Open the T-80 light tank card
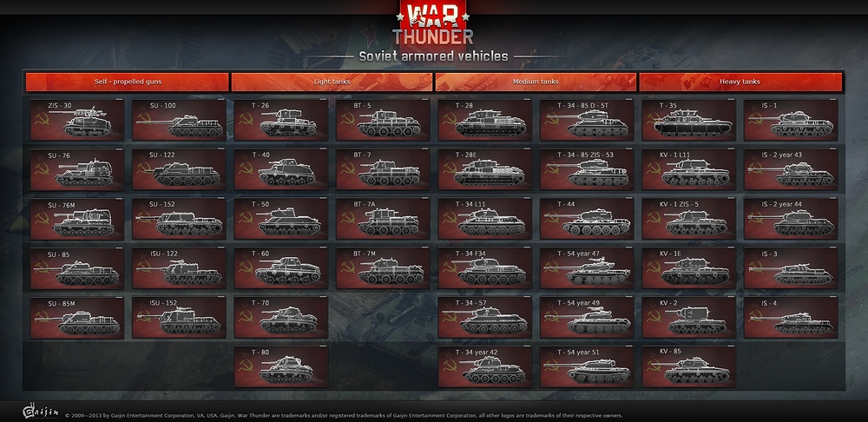Viewport: 868px width, 422px height. pyautogui.click(x=280, y=366)
